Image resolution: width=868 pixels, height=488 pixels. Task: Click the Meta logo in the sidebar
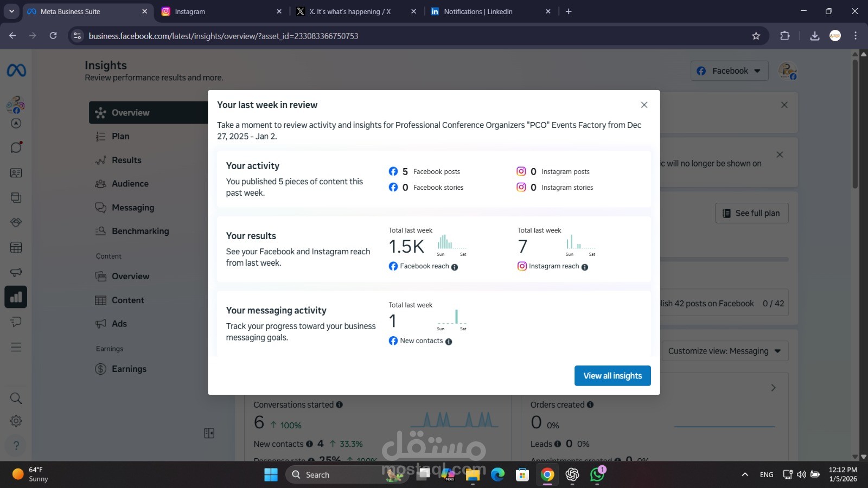(x=16, y=70)
